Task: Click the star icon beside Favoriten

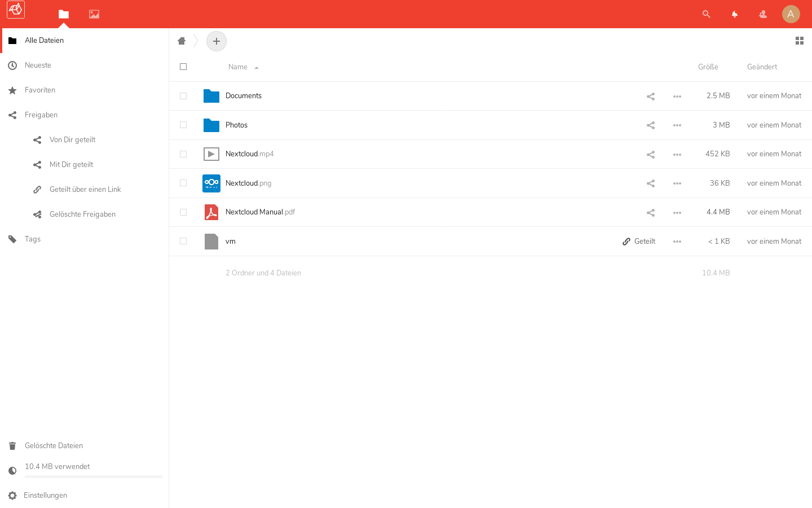Action: tap(12, 90)
